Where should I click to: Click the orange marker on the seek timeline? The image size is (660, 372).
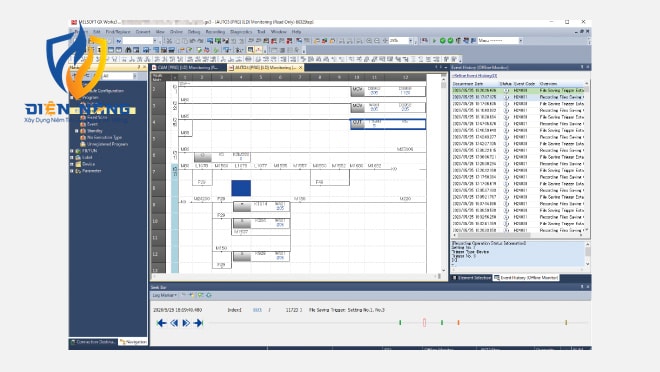458,322
